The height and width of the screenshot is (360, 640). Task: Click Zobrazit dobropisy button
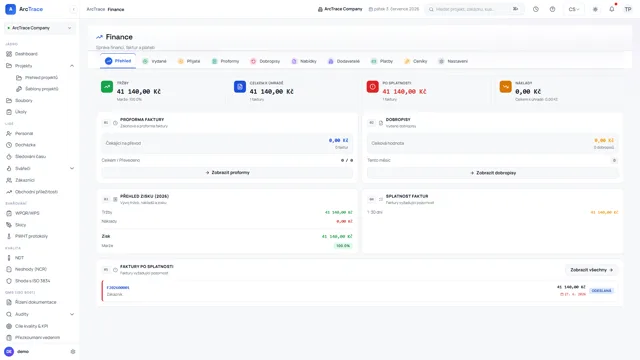pos(493,173)
